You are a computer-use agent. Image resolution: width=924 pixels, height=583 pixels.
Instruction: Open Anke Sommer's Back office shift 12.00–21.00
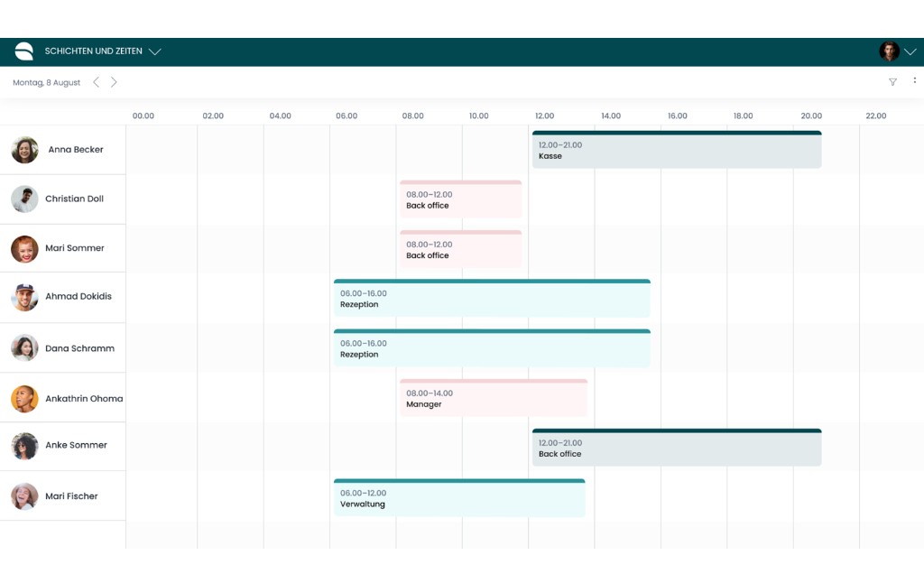[x=677, y=448]
